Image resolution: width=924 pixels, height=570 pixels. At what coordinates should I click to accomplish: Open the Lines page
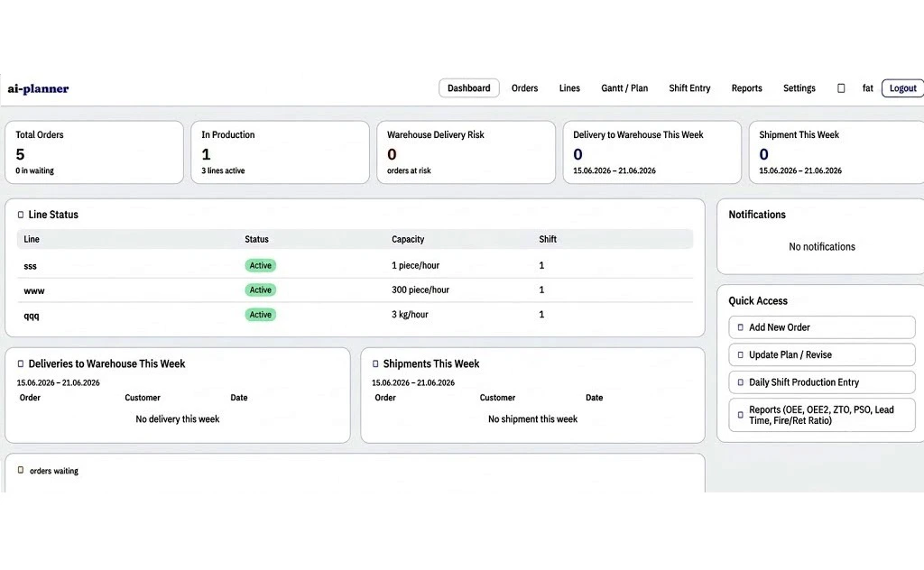[569, 87]
